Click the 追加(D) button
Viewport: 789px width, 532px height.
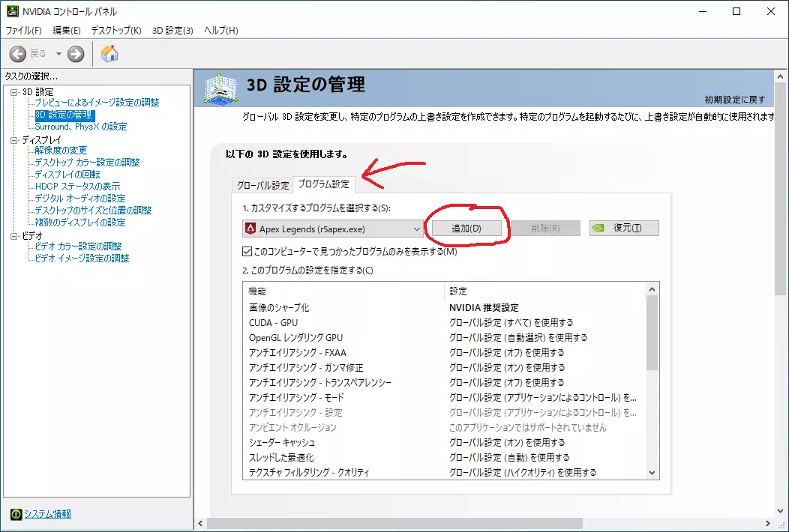(466, 229)
